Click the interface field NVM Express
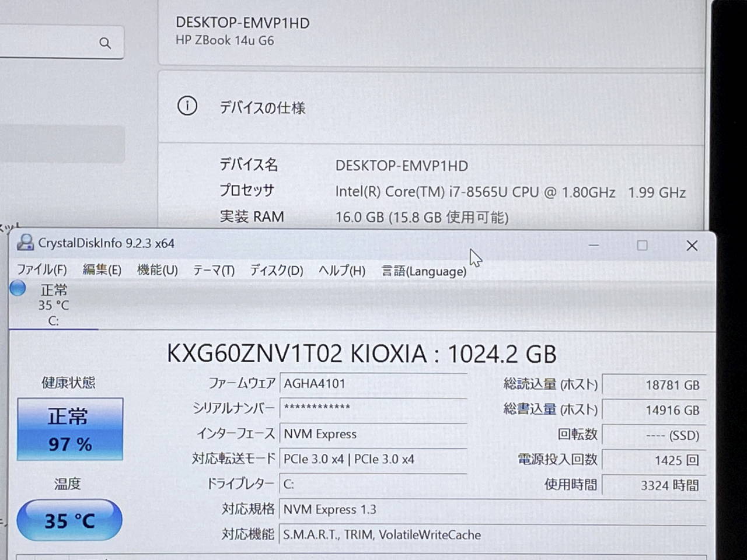Image resolution: width=747 pixels, height=560 pixels. (373, 434)
